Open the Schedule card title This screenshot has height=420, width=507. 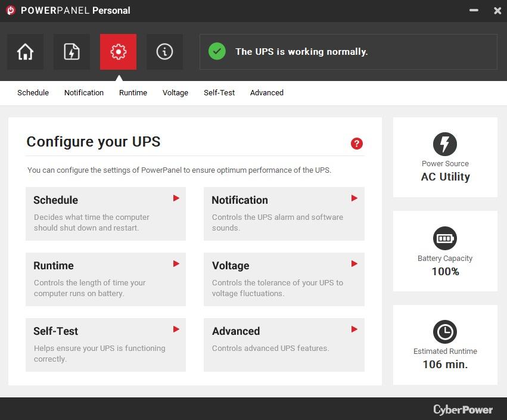click(x=55, y=200)
